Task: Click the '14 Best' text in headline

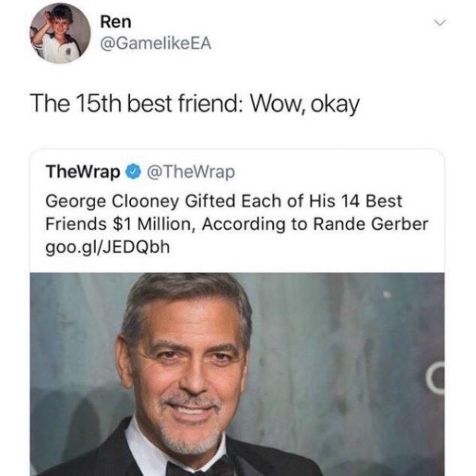Action: tap(371, 202)
